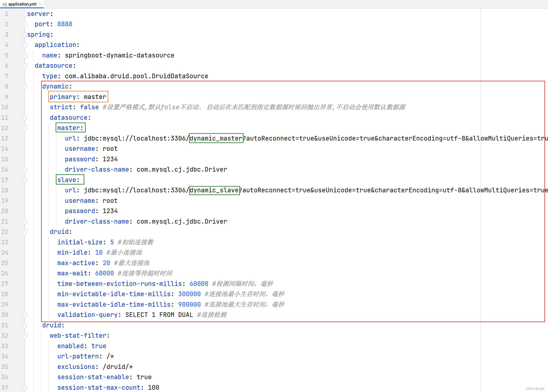Click fold end marker on line 30
Viewport: 548px width, 392px height.
24,315
